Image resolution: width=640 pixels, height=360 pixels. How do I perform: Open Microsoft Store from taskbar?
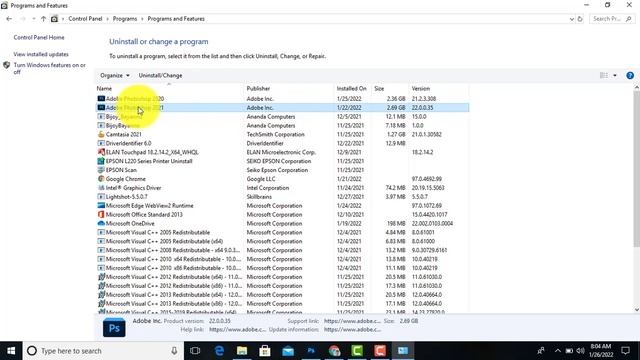(265, 351)
